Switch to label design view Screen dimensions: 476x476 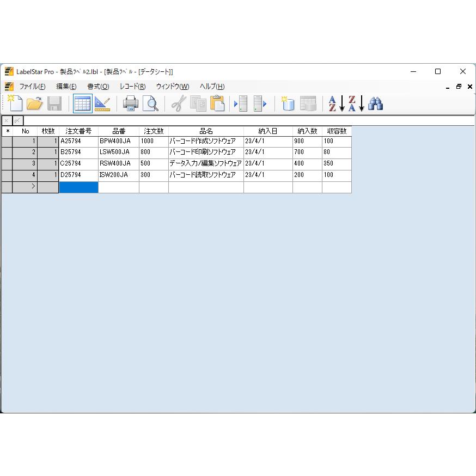(103, 103)
